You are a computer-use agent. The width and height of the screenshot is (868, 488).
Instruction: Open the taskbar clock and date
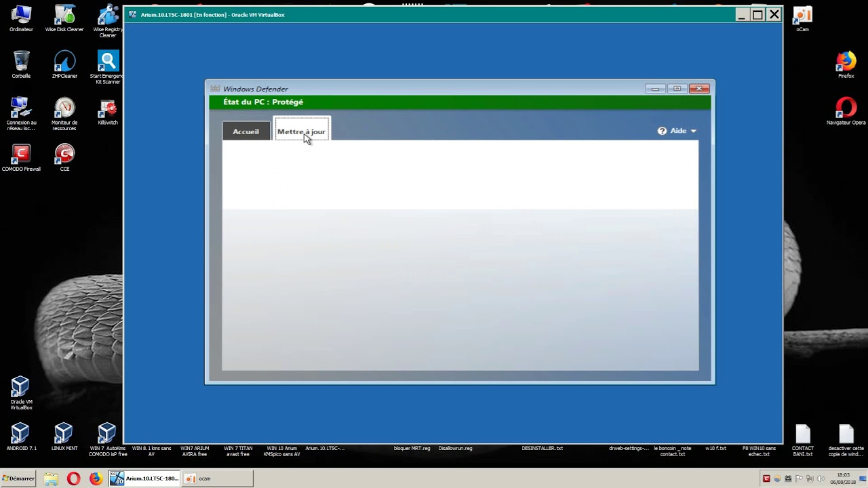pyautogui.click(x=843, y=479)
